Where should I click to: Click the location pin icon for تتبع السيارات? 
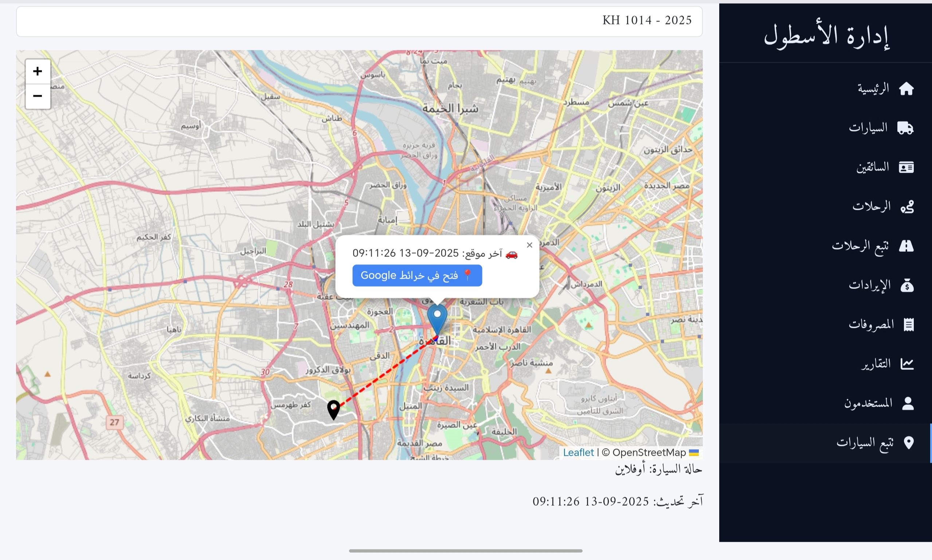909,443
